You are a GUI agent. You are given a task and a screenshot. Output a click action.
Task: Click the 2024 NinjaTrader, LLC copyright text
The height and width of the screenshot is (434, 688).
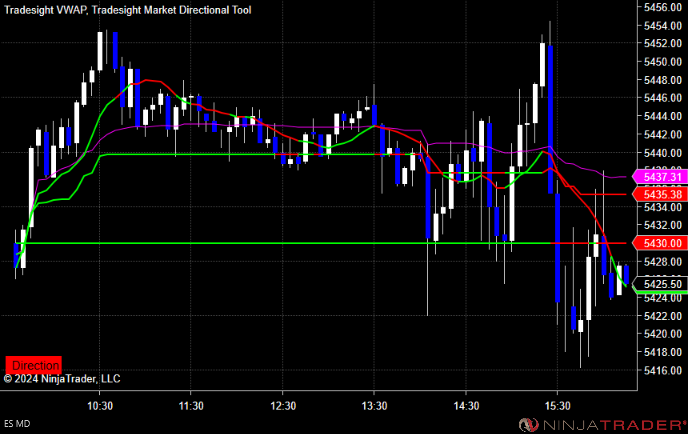62,379
